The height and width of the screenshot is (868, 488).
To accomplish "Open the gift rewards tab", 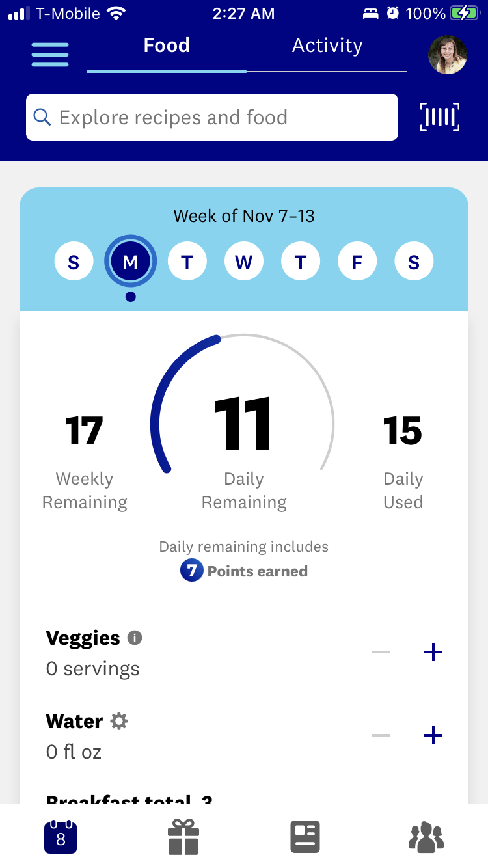I will click(x=183, y=837).
